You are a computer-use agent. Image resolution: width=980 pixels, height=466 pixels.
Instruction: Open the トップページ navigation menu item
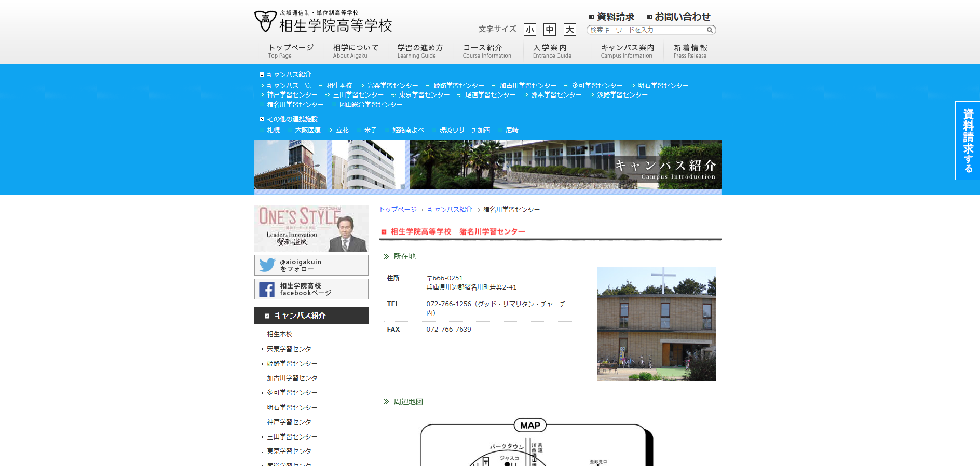[290, 51]
